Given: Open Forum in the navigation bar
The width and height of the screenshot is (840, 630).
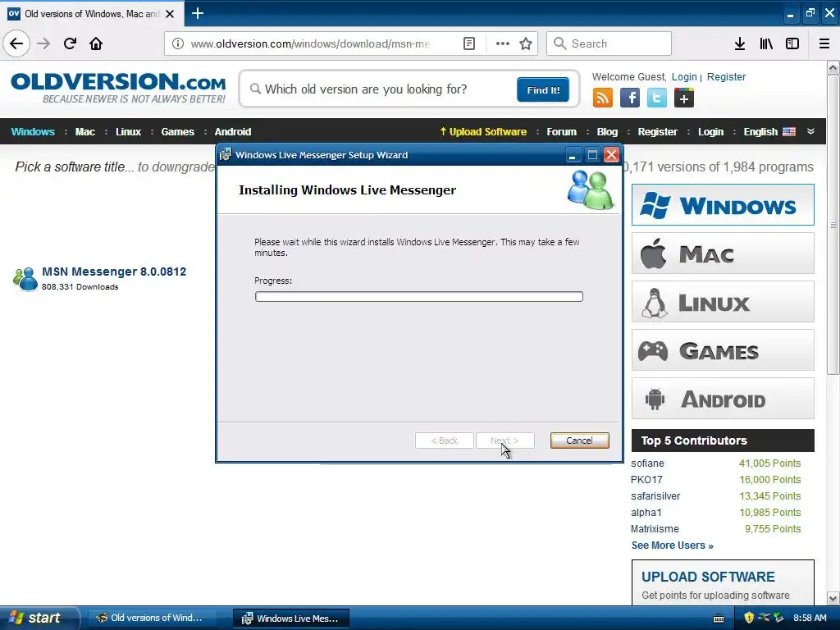Looking at the screenshot, I should click(x=561, y=132).
